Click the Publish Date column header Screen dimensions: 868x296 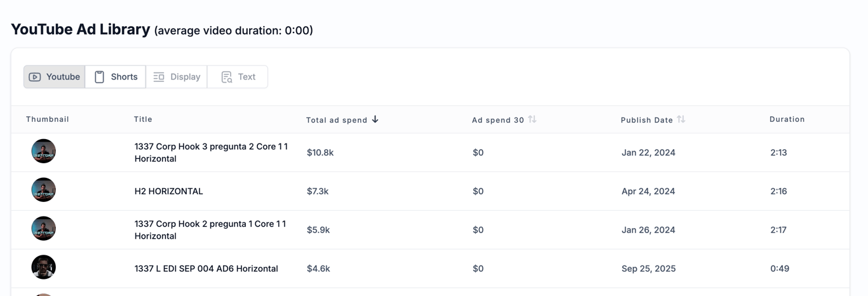pos(646,120)
